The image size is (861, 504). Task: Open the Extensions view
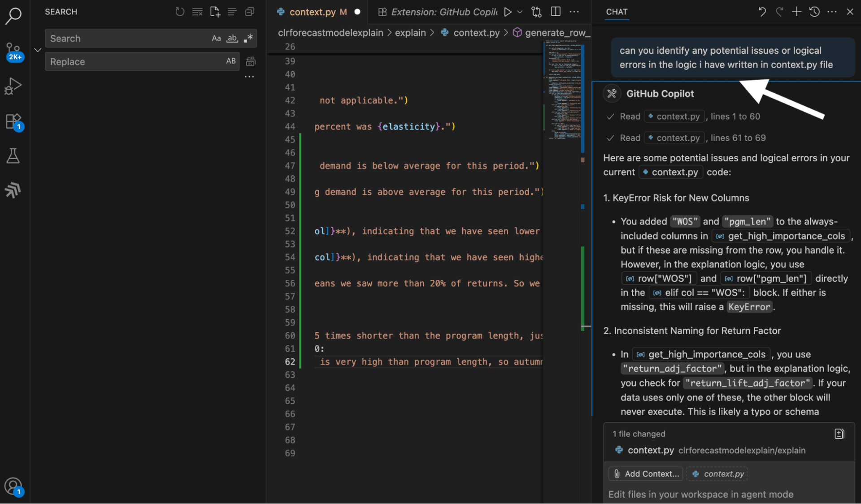[x=13, y=122]
